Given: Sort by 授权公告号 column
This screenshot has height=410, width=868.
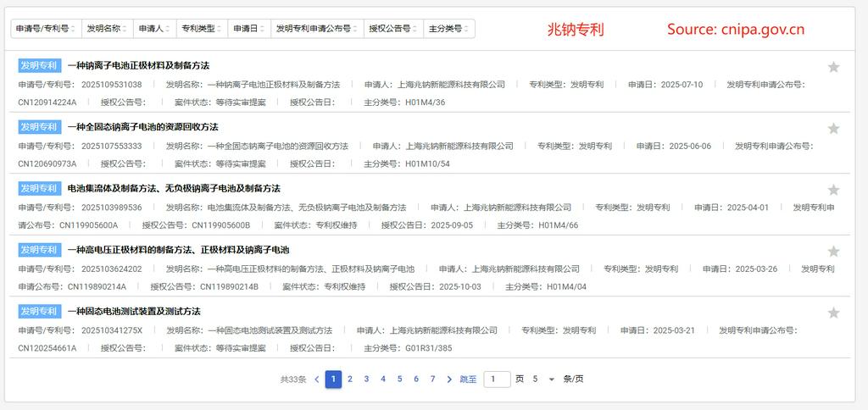Looking at the screenshot, I should (x=392, y=29).
